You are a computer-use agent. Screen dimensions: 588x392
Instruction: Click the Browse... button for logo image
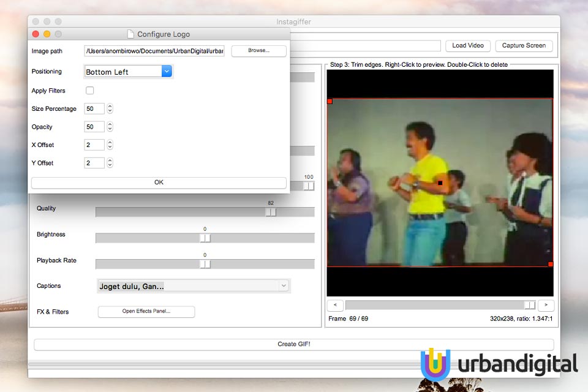258,51
